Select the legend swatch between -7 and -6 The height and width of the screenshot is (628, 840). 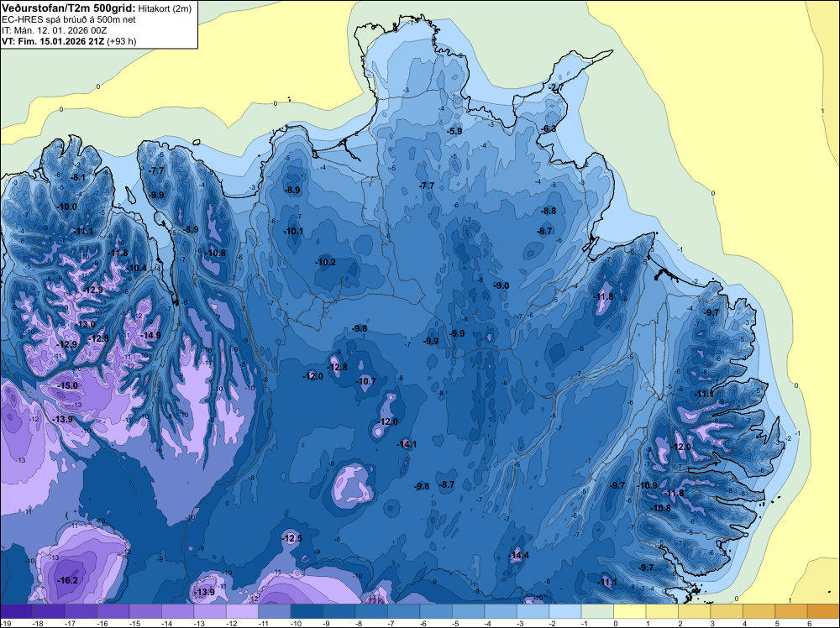[x=404, y=611]
